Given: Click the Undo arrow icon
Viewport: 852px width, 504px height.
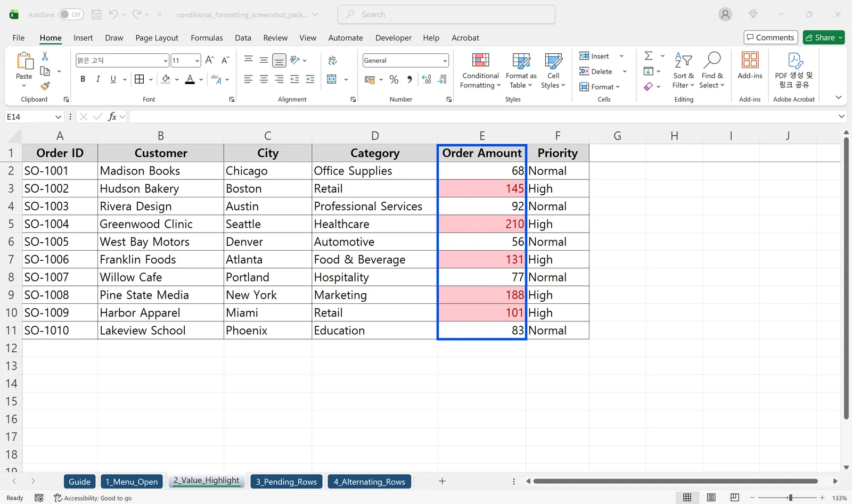Looking at the screenshot, I should pos(113,14).
